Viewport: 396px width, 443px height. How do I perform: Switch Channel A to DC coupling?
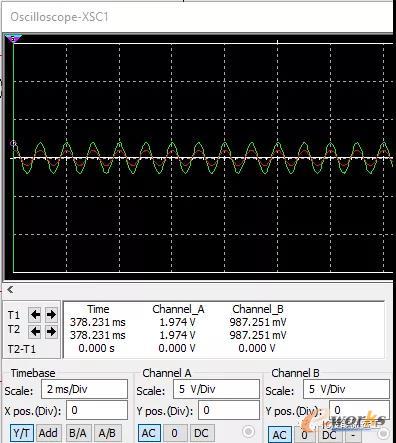tap(201, 433)
